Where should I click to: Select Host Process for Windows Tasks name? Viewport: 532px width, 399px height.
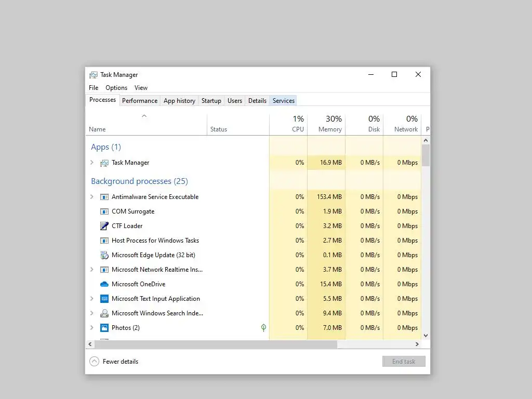pyautogui.click(x=155, y=241)
